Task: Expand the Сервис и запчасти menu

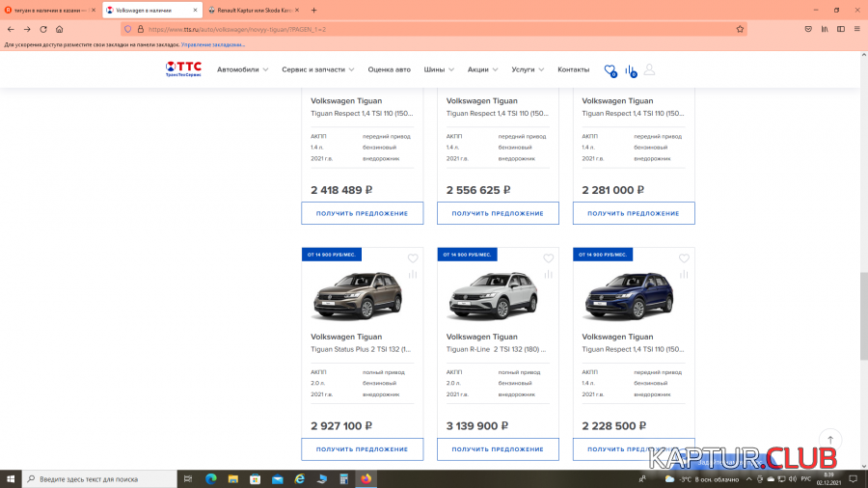Action: (317, 69)
